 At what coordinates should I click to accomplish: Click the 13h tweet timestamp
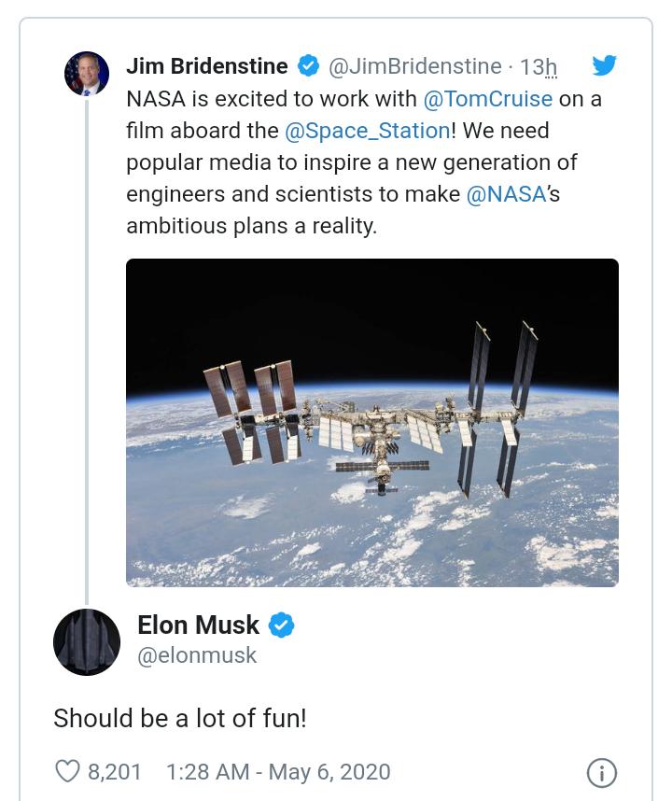pos(539,67)
